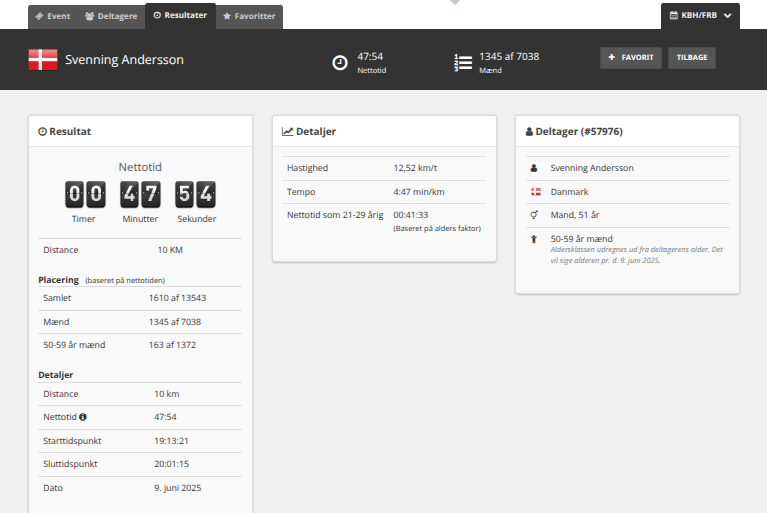Click the chart icon in Detaljer heading
This screenshot has width=767, height=513.
[287, 132]
